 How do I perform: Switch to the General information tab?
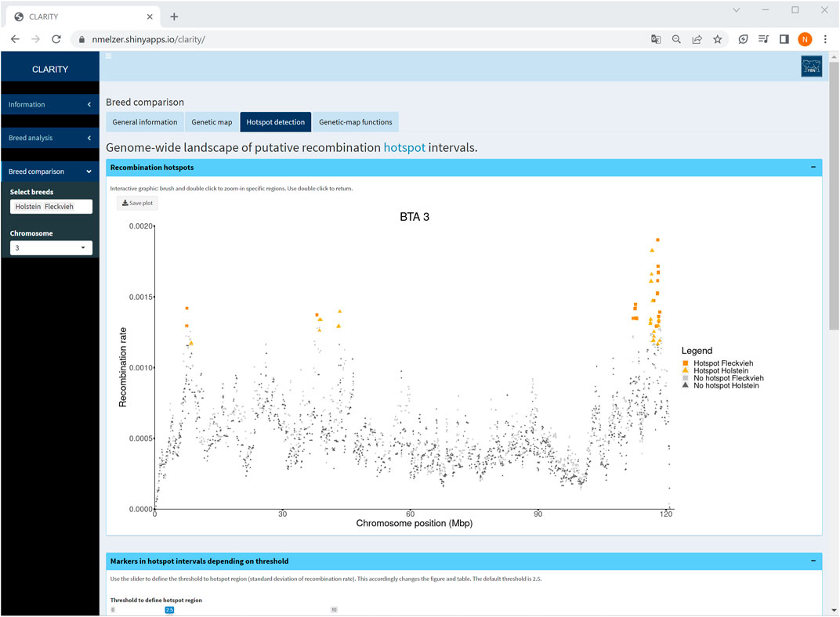pos(145,122)
